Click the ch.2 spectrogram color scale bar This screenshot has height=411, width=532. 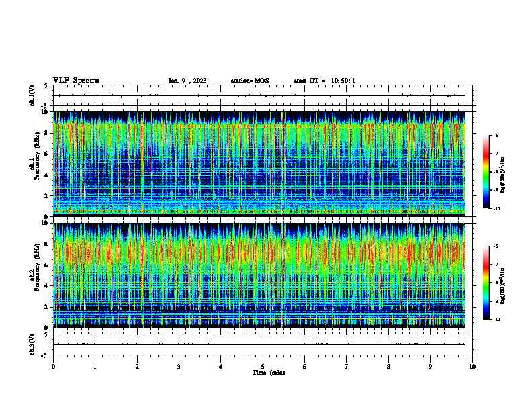click(486, 283)
